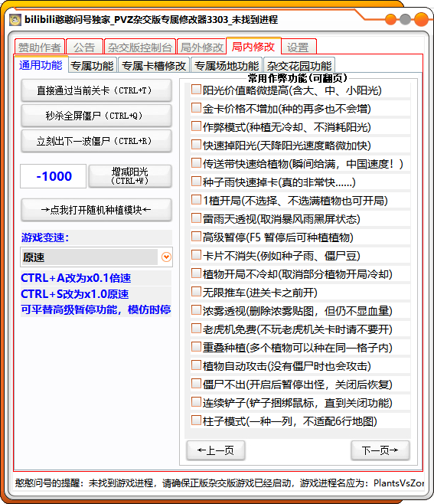This screenshot has height=504, width=434.
Task: Enable 浓雾透视 checkbox
Action: click(196, 310)
